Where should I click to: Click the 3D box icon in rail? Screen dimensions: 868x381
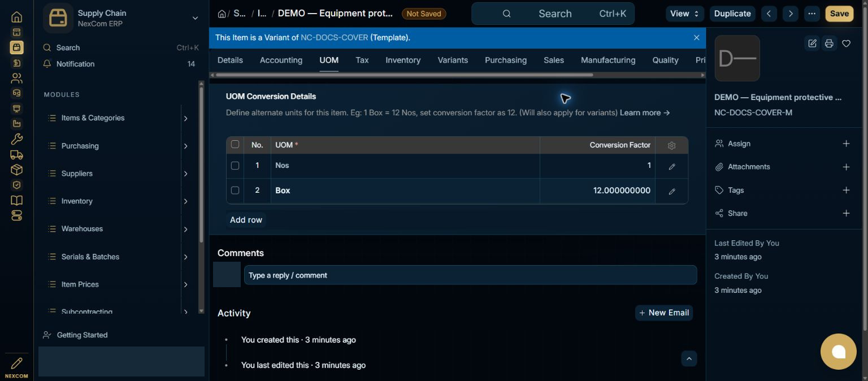point(16,170)
